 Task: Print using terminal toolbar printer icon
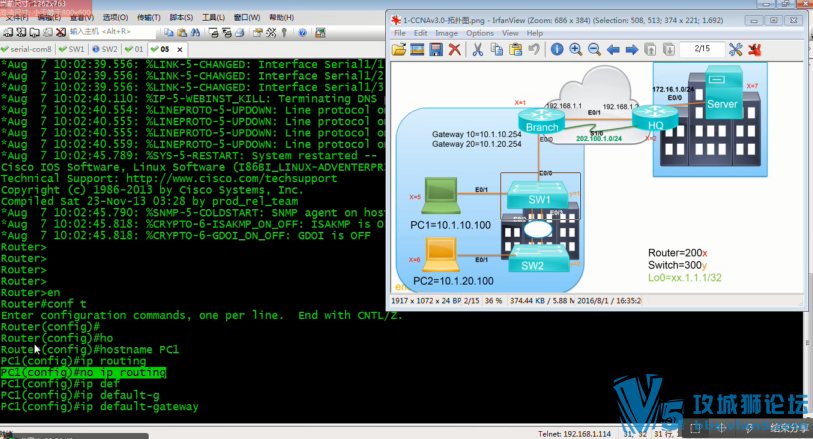point(240,33)
